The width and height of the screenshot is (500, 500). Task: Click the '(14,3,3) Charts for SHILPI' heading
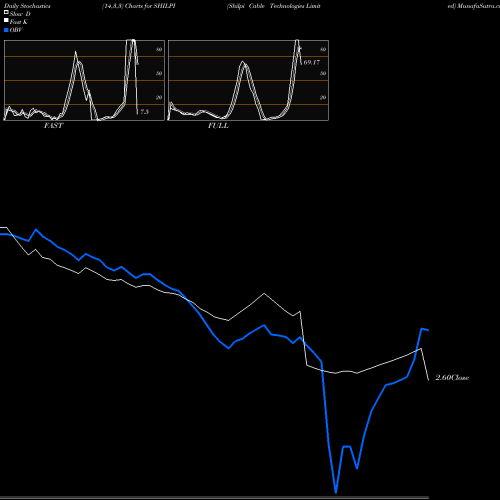coord(139,6)
